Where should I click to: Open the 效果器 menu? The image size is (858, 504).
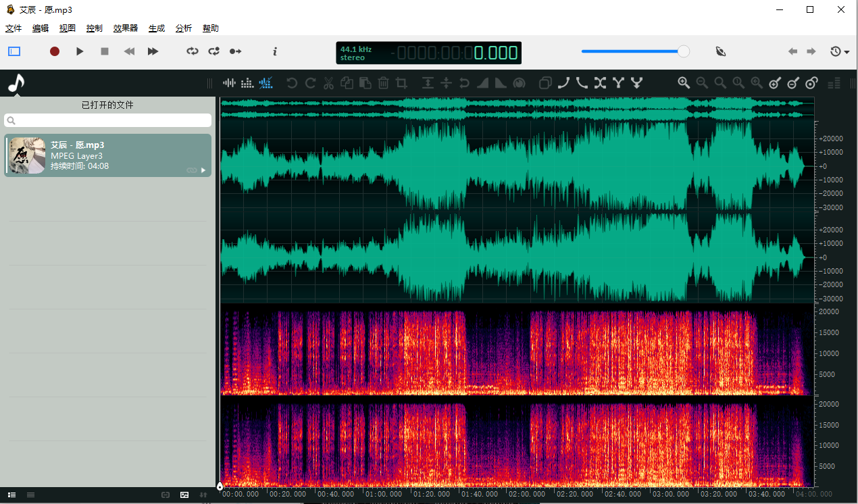pyautogui.click(x=125, y=28)
